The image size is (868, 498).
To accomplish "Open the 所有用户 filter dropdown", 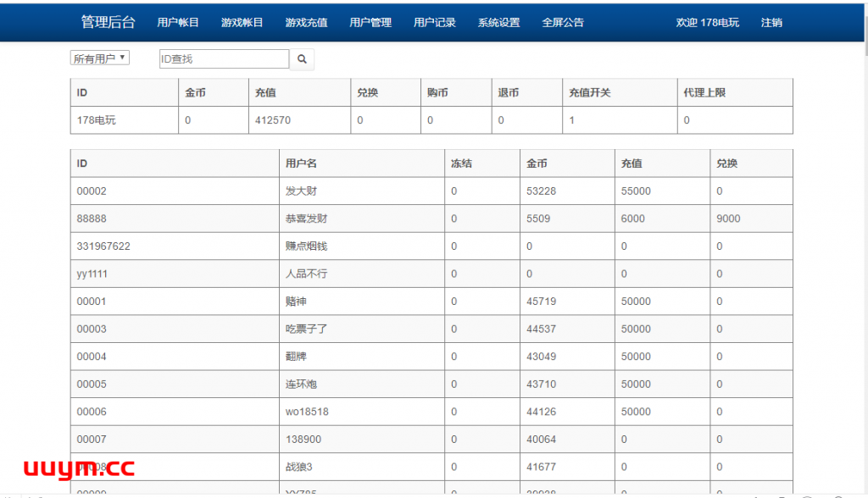I will [99, 58].
